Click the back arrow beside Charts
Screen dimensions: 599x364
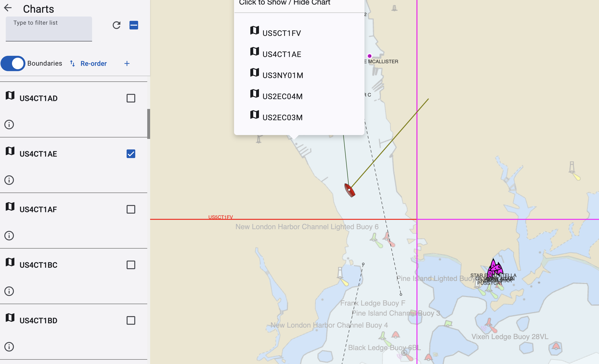pos(8,8)
